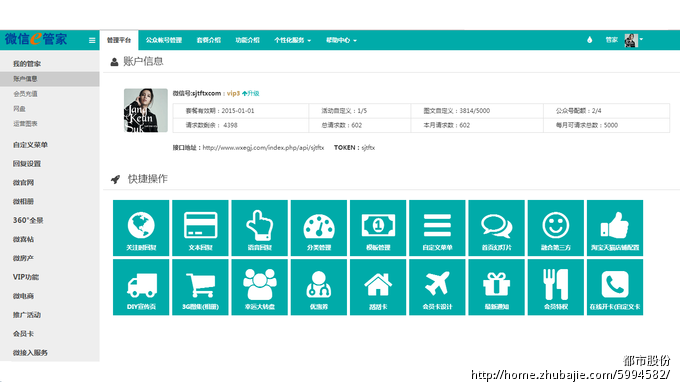Open the truck tile DIY宣传页
The height and width of the screenshot is (382, 680).
pyautogui.click(x=141, y=287)
